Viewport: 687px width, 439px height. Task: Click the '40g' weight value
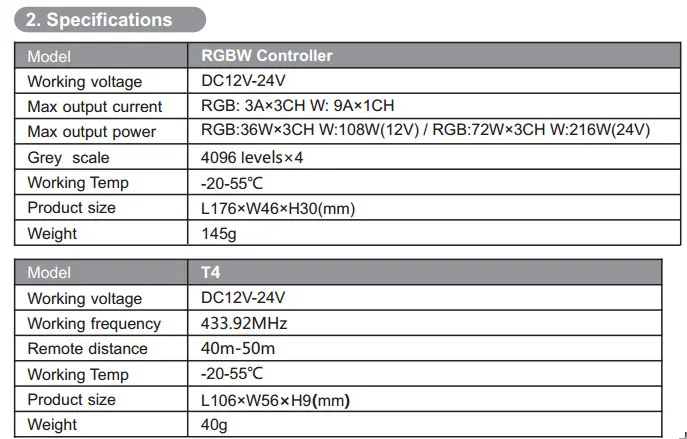[214, 424]
